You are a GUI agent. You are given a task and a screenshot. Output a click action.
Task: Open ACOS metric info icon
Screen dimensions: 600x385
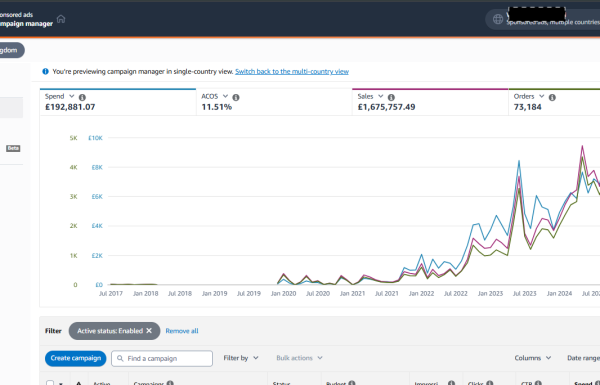pyautogui.click(x=236, y=97)
